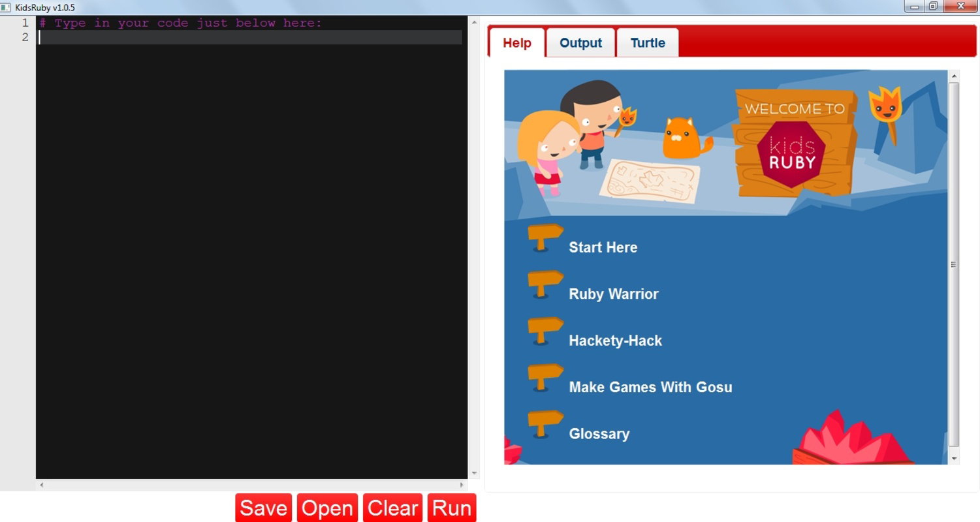The height and width of the screenshot is (522, 980).
Task: Click the signpost icon beside Ruby Warrior
Action: pyautogui.click(x=545, y=285)
